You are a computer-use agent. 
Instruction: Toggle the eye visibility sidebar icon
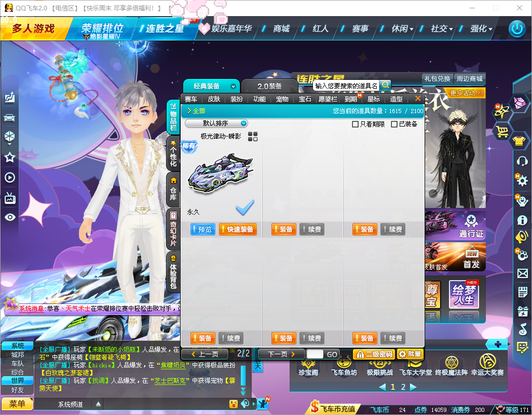click(x=10, y=217)
